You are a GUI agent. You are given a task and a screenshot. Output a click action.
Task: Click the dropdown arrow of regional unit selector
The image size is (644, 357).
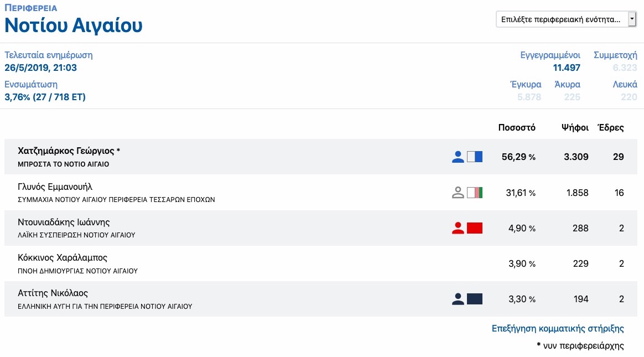point(632,19)
